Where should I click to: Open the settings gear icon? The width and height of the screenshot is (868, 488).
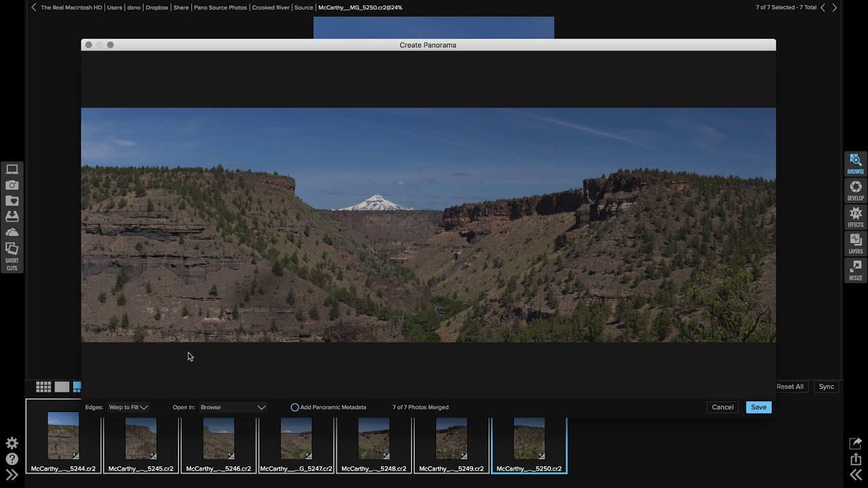point(12,443)
